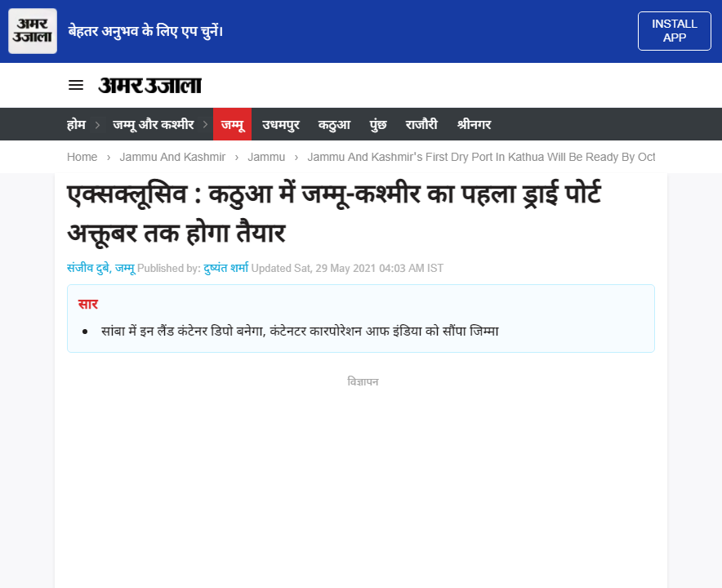Screen dimensions: 722x588
Task: Open the कठुआ news section
Action: [x=334, y=124]
